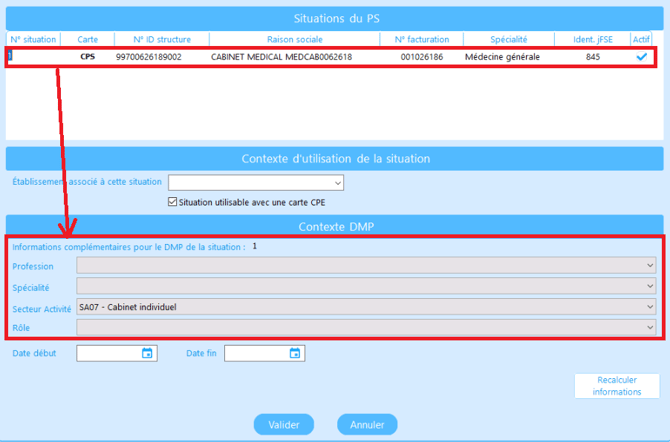Screen dimensions: 670x442
Task: Focus the Date fin input field
Action: pyautogui.click(x=256, y=353)
